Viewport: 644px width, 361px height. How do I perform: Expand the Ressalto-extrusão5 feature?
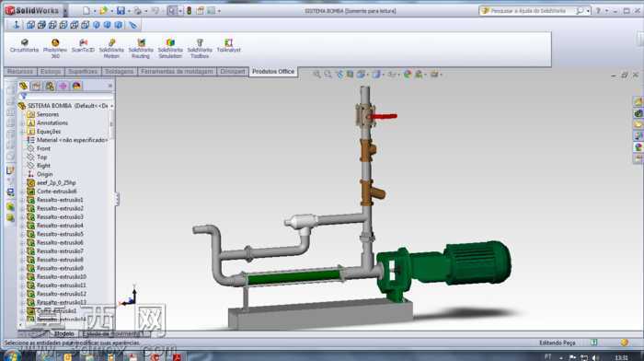[x=23, y=234]
